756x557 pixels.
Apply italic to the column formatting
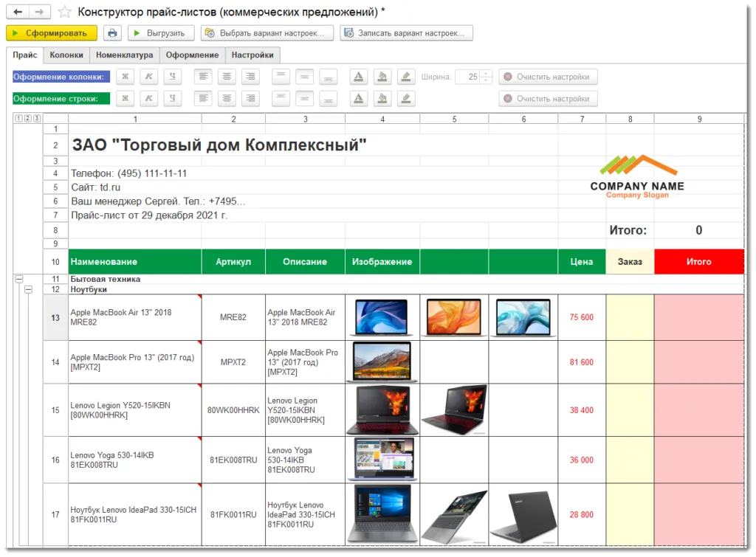tap(149, 77)
